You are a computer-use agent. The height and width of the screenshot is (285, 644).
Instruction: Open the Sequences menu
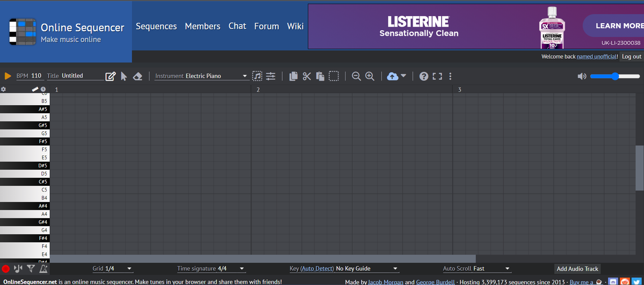pyautogui.click(x=156, y=26)
